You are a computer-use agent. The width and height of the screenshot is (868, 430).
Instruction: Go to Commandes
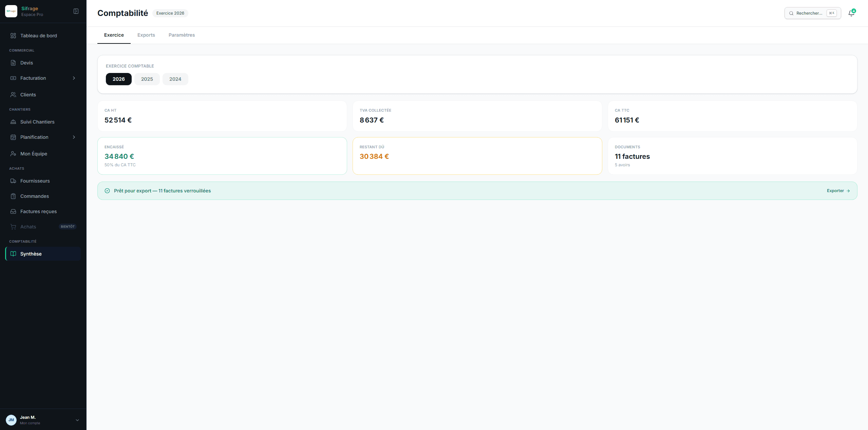[x=43, y=196]
